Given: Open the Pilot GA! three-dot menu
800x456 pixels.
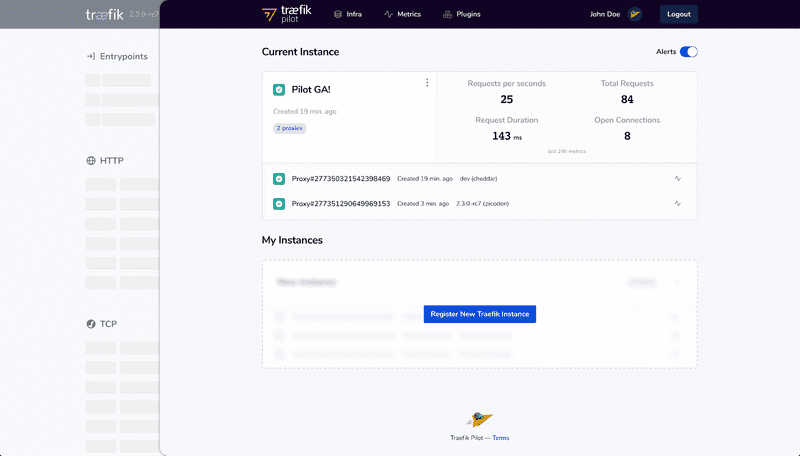Looking at the screenshot, I should [x=427, y=83].
